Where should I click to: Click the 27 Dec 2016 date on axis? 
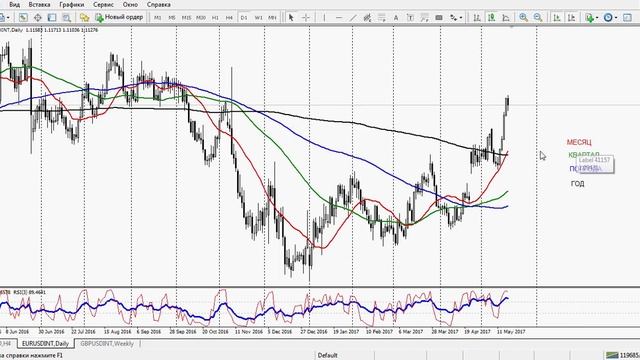313,332
